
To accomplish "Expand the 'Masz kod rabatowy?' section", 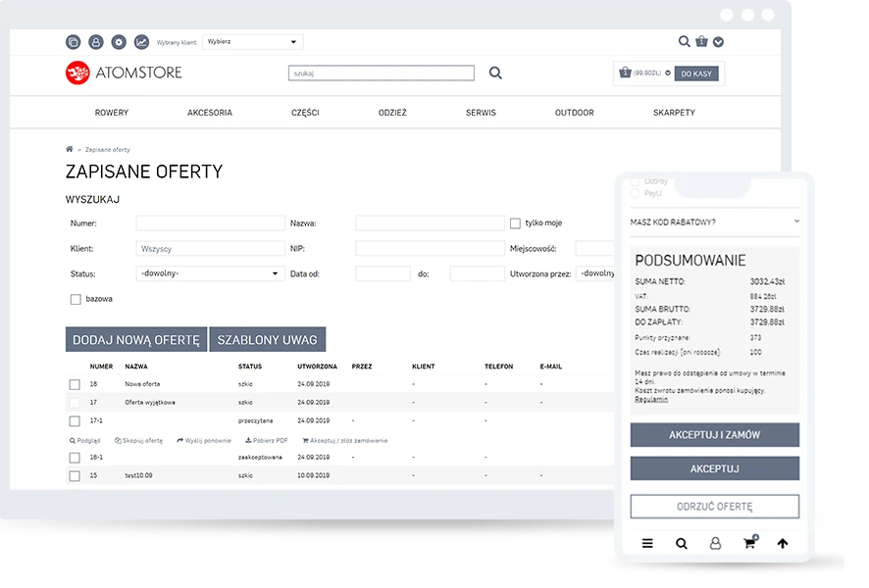I will coord(714,222).
